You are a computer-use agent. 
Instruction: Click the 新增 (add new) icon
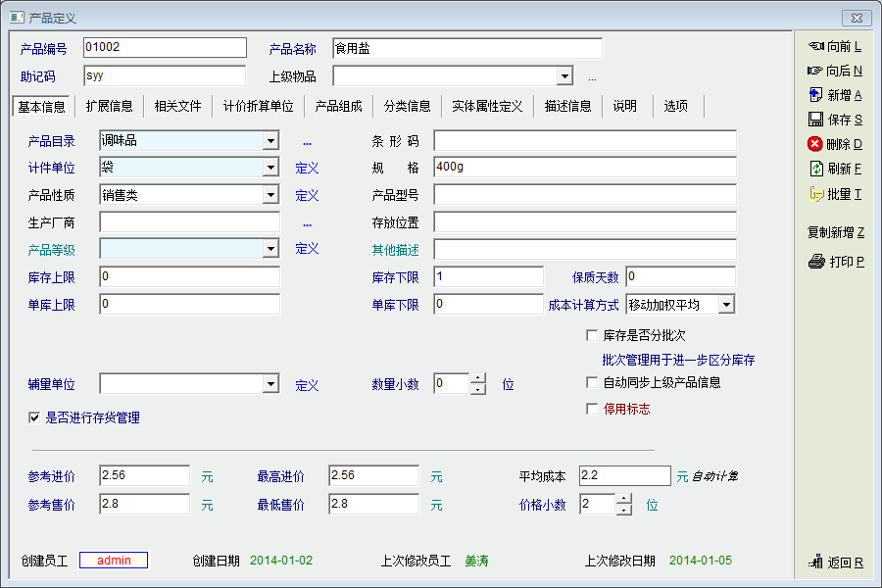click(x=815, y=95)
